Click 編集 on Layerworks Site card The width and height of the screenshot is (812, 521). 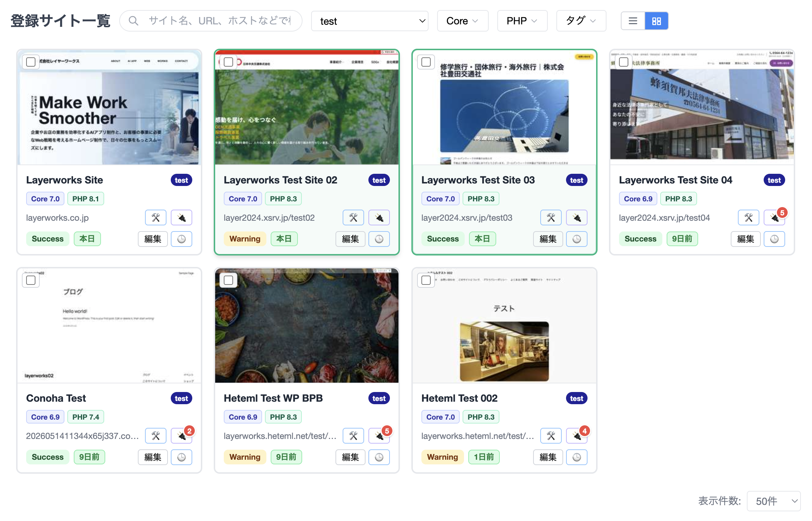153,239
